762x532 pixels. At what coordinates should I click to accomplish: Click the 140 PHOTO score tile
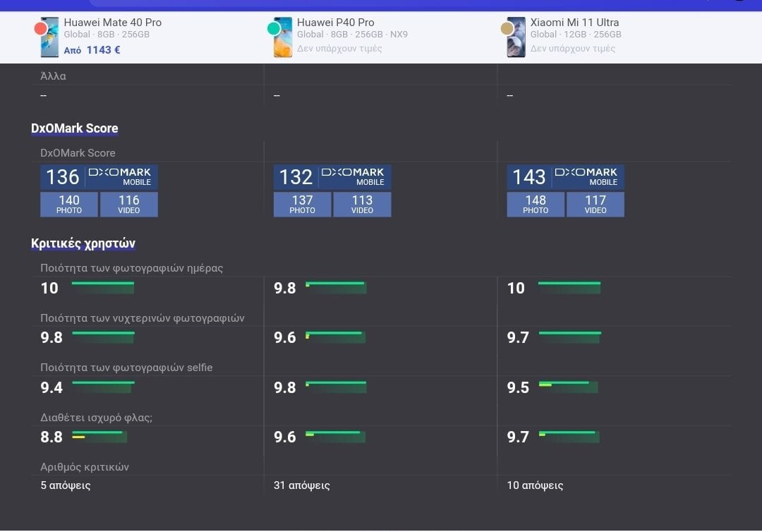69,204
